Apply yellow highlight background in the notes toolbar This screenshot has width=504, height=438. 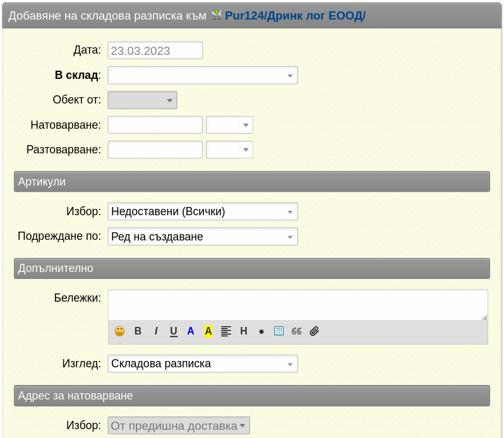tap(208, 331)
